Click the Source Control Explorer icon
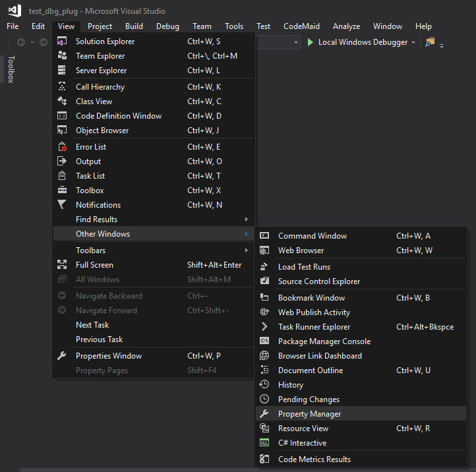 coord(264,281)
